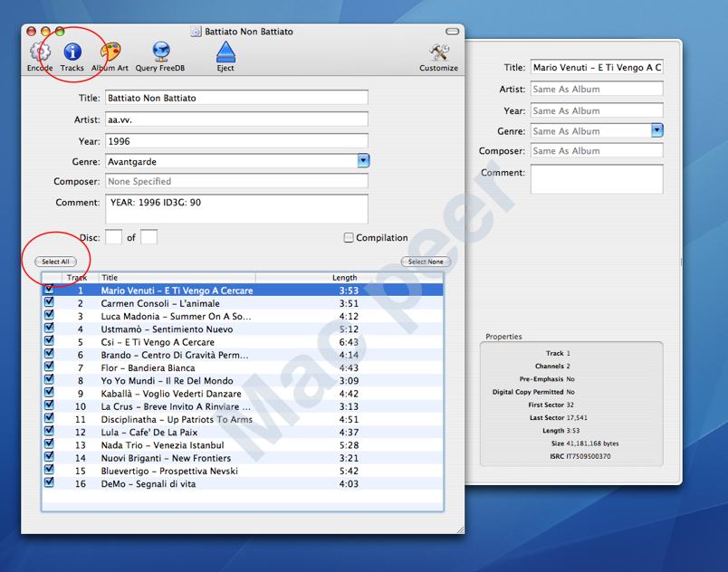This screenshot has height=572, width=728.
Task: Click the Select None button
Action: tap(426, 262)
